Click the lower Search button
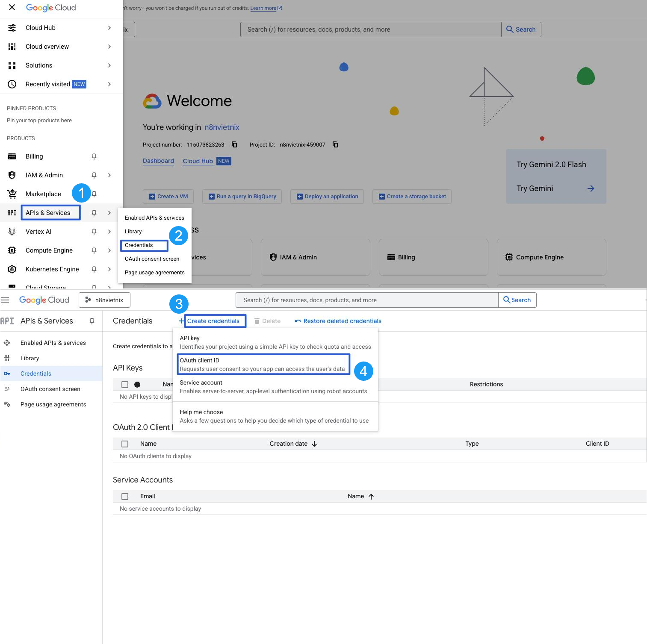 [517, 300]
